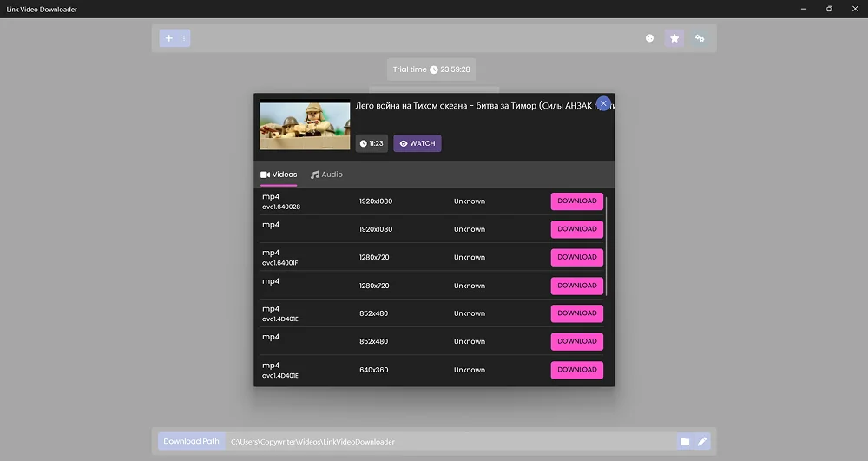Close the video download dialog
868x461 pixels.
[x=603, y=103]
